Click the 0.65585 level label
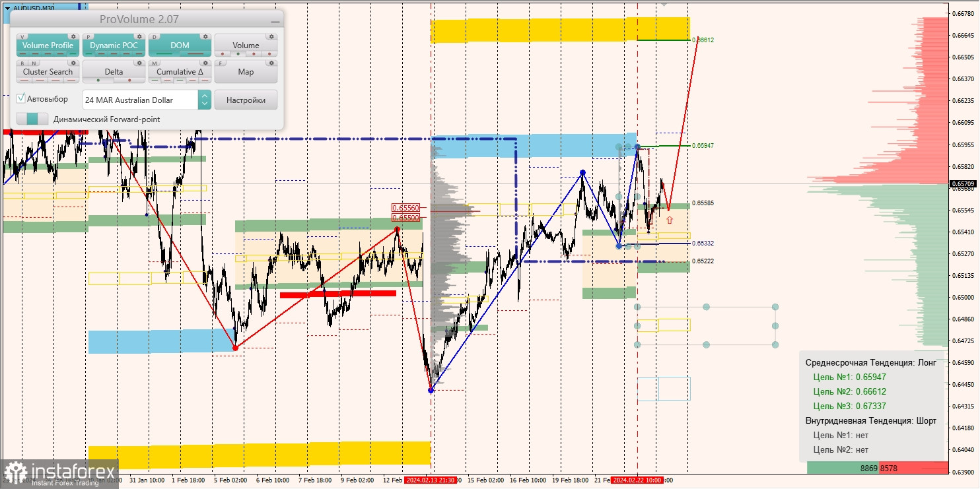 [x=703, y=203]
